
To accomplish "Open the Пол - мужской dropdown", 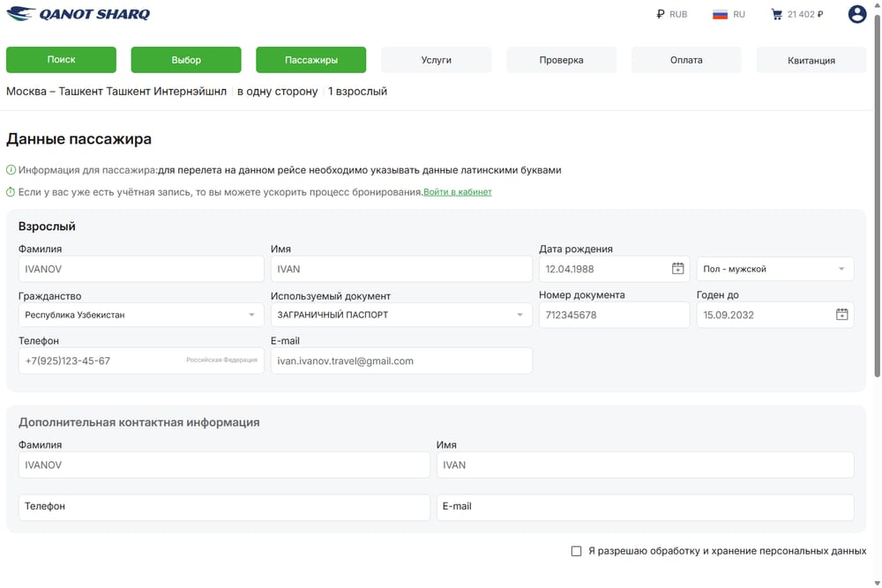I will click(x=775, y=269).
